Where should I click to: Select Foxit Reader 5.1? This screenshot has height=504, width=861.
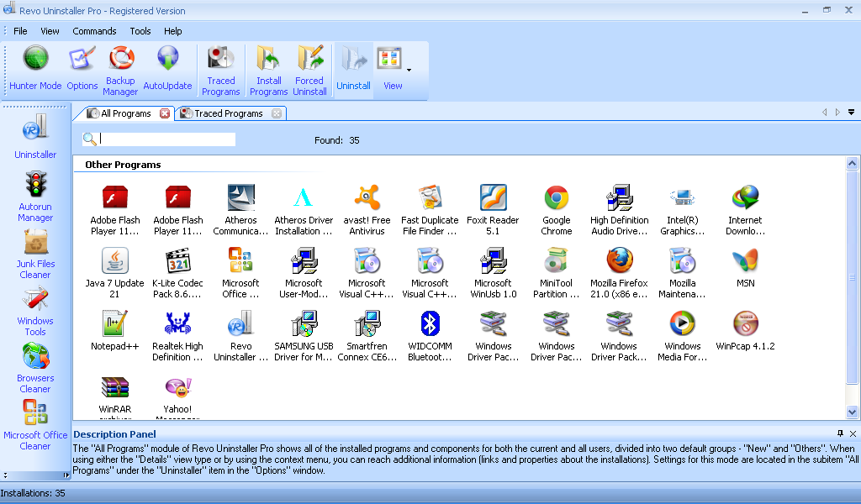(493, 209)
